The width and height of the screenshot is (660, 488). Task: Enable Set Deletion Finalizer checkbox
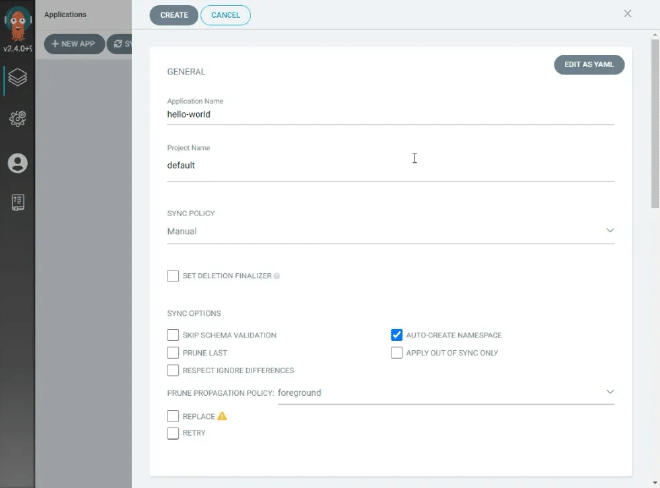(173, 276)
